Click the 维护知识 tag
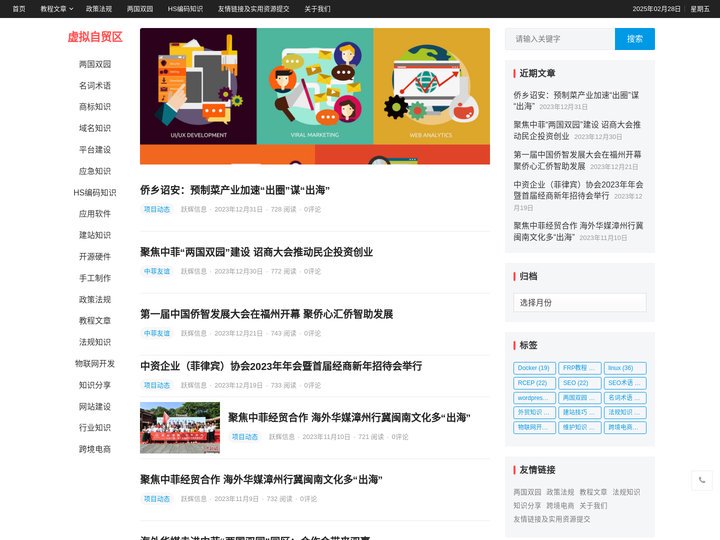720x540 pixels. tap(579, 428)
